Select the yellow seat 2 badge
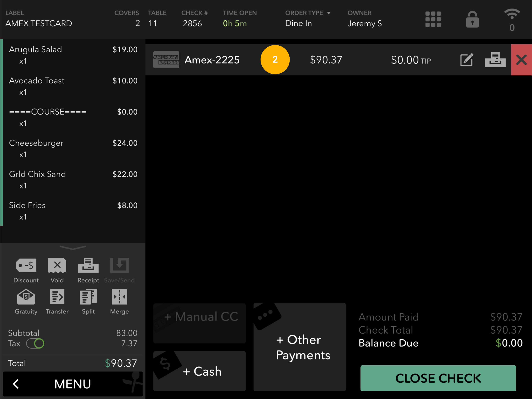532x399 pixels. (x=275, y=59)
